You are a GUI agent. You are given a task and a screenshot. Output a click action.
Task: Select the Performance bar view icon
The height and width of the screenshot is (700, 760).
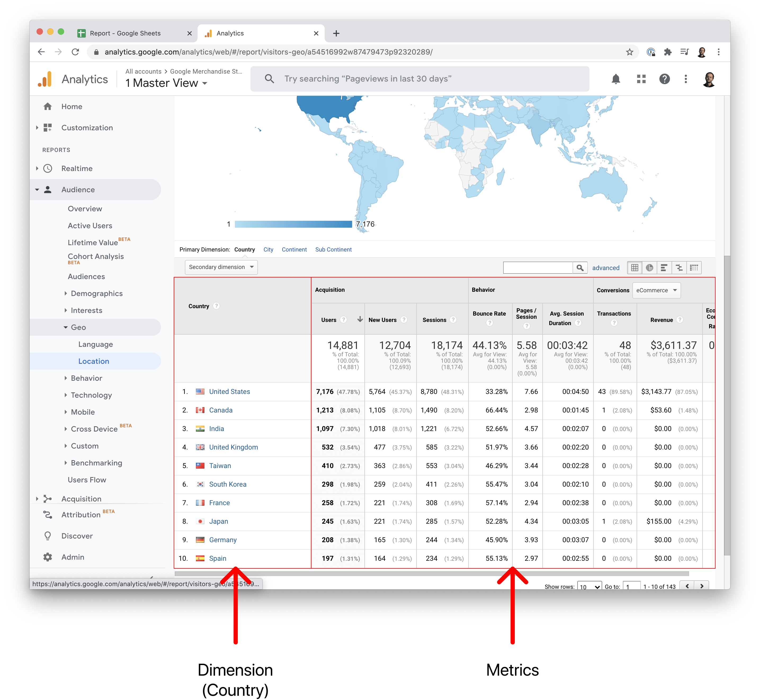click(x=664, y=268)
